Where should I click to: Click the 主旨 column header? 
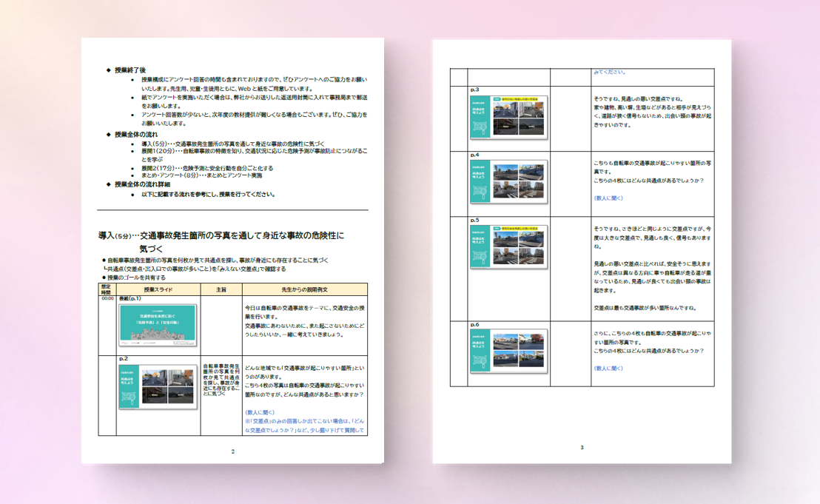221,289
